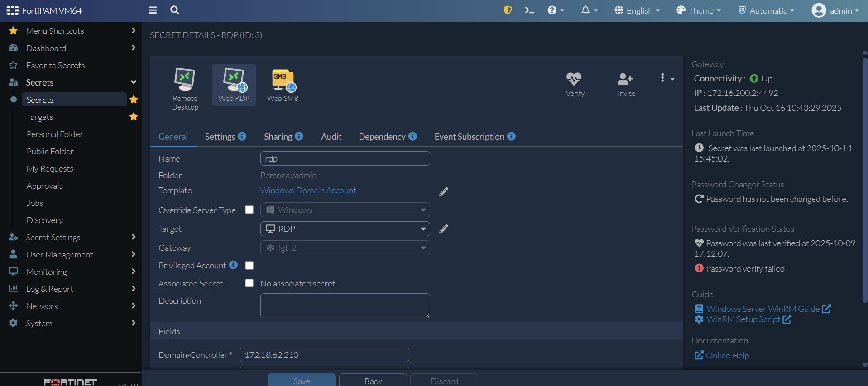Click the info icon beside Dependency tab
This screenshot has width=868, height=386.
[412, 136]
